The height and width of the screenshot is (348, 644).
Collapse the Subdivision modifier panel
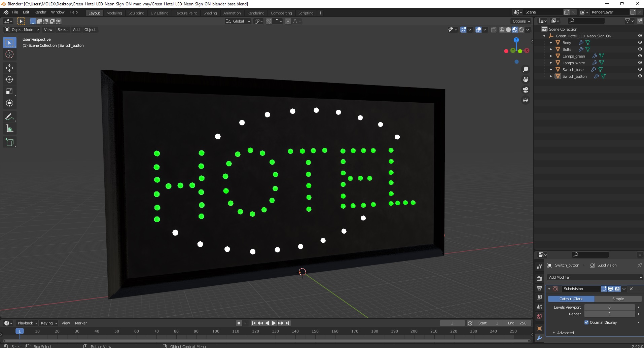pyautogui.click(x=549, y=289)
